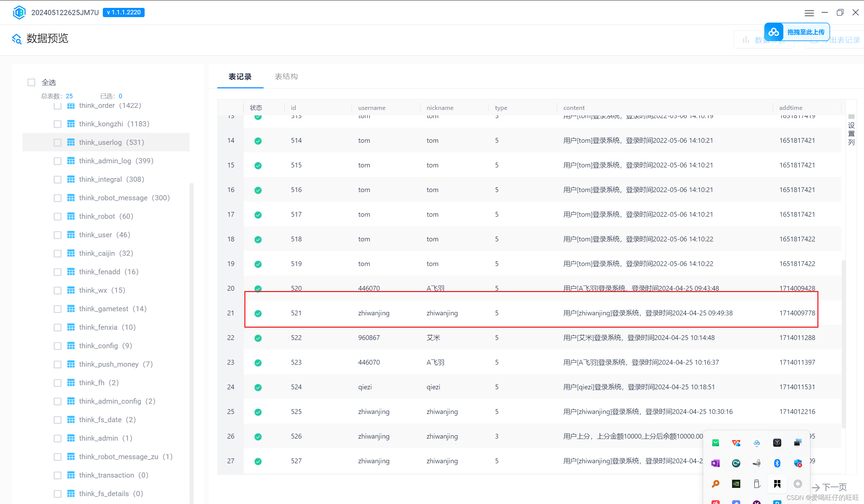Tick the think_userlog table checkbox
This screenshot has width=864, height=504.
click(x=58, y=142)
